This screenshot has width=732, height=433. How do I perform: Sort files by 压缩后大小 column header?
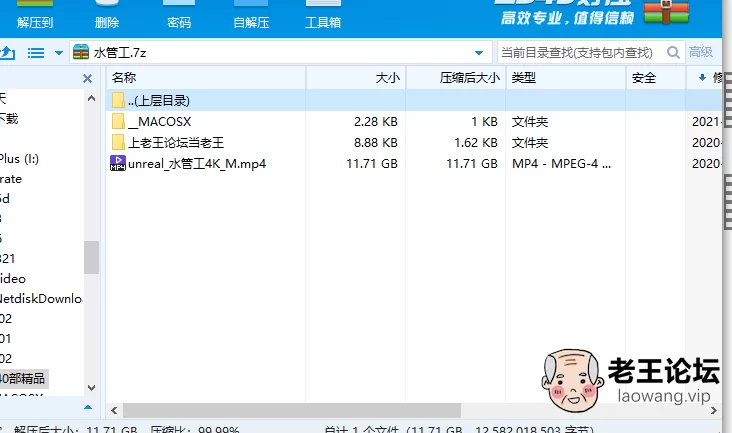tap(469, 77)
